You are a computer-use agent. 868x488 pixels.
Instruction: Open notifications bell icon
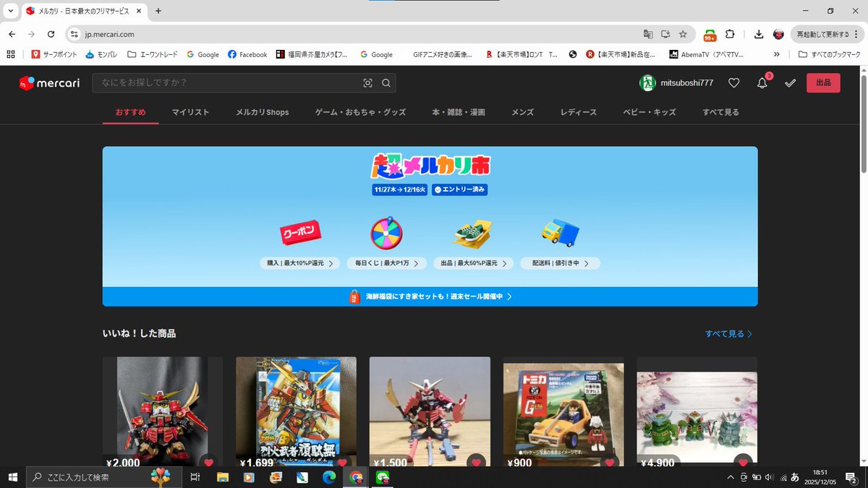point(762,83)
